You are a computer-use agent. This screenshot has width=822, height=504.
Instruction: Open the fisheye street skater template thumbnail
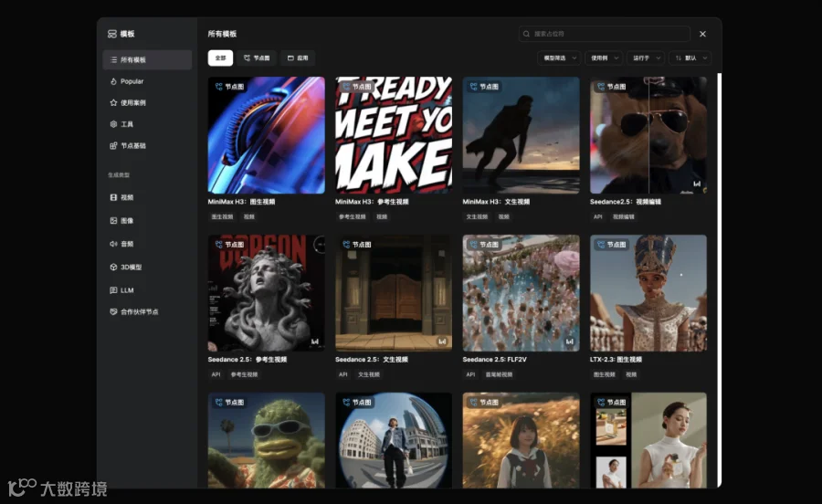coord(394,441)
